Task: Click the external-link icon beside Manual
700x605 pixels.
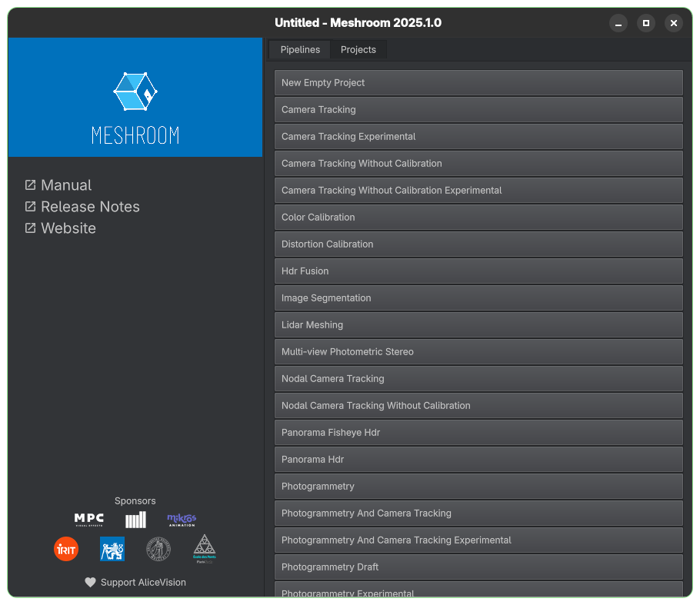Action: pyautogui.click(x=30, y=184)
